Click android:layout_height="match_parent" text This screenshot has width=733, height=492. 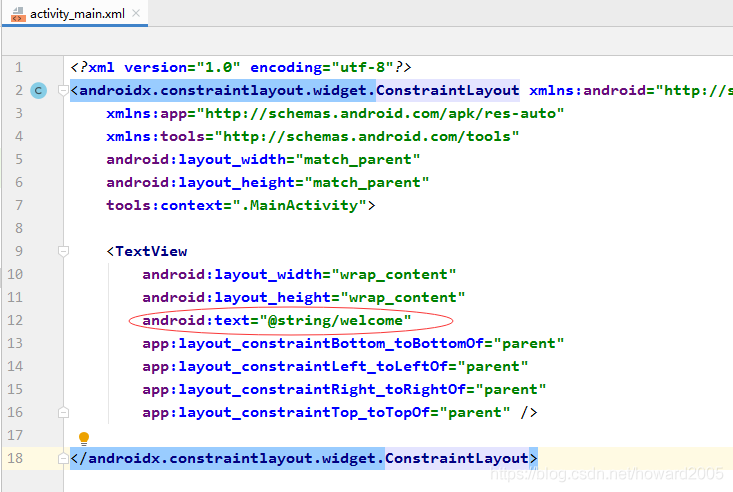pos(267,182)
